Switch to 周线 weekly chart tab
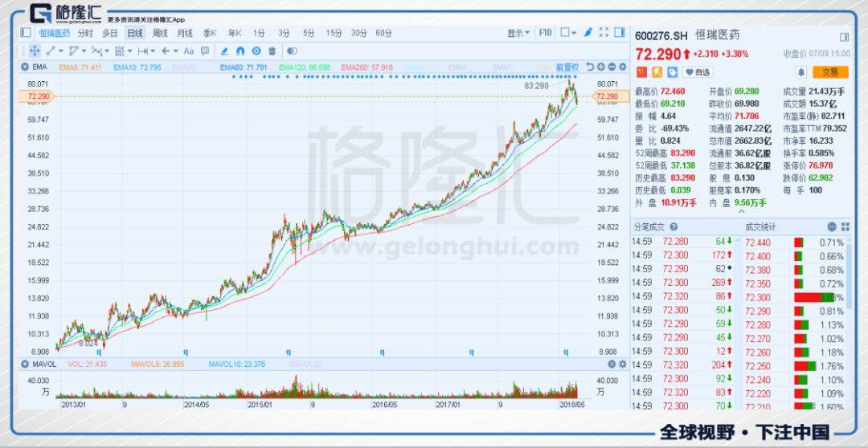 coord(160,33)
